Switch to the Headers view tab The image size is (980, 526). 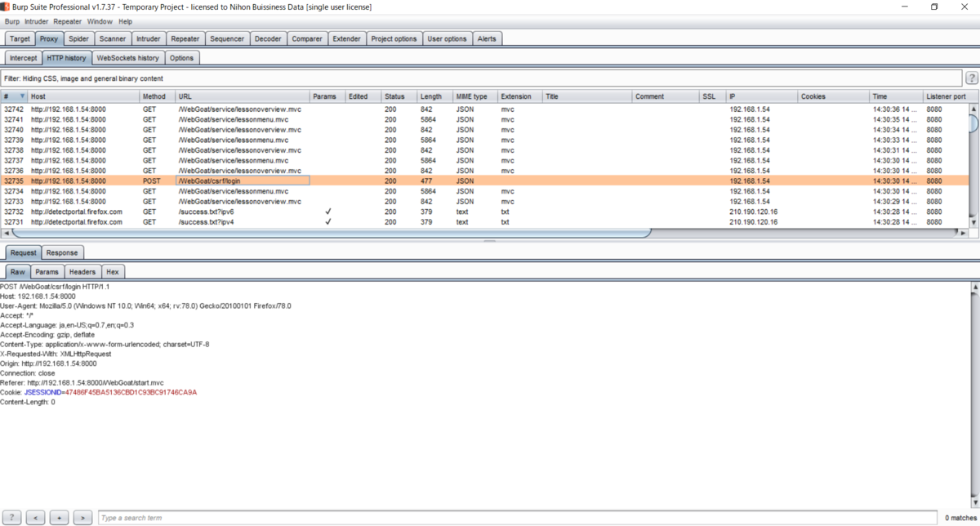coord(82,271)
